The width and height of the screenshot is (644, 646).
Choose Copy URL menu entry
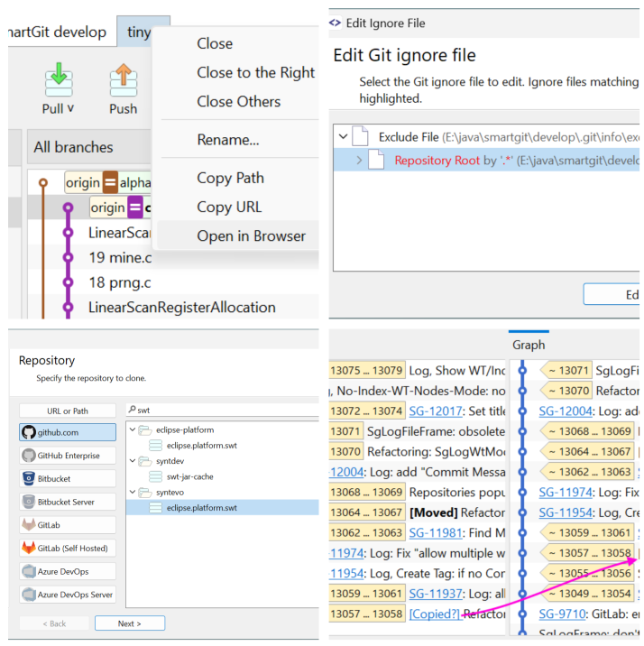(x=229, y=207)
